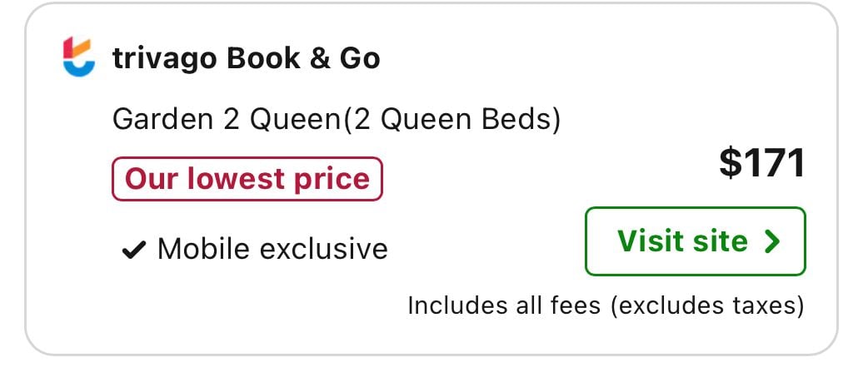Viewport: 868px width, 382px height.
Task: Click the (excludes taxes) text
Action: click(706, 306)
